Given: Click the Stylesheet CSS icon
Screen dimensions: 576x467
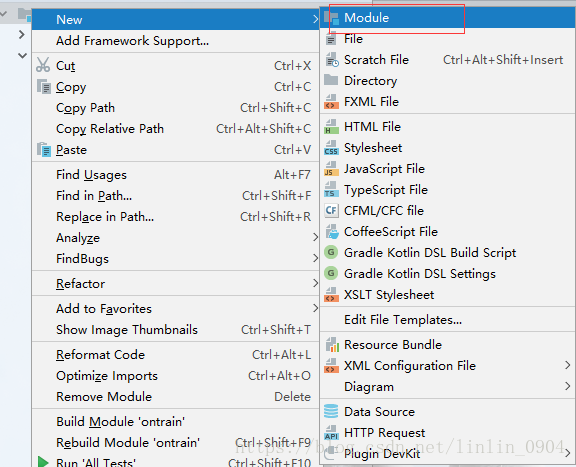Looking at the screenshot, I should [x=331, y=148].
